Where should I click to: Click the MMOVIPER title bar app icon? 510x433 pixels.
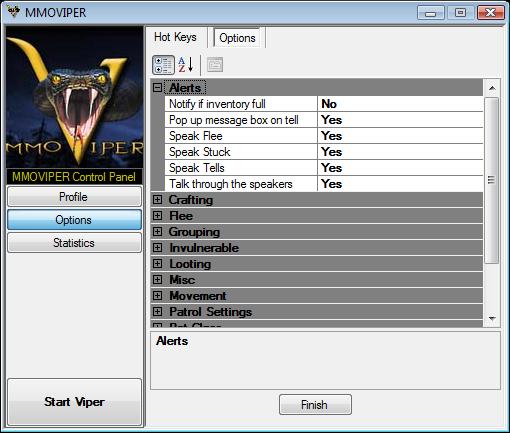[14, 12]
